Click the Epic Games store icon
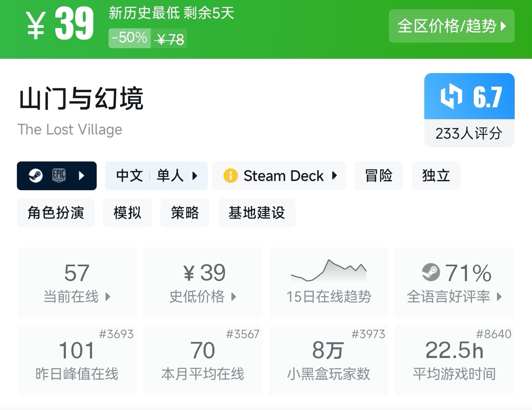The height and width of the screenshot is (410, 532). (59, 176)
